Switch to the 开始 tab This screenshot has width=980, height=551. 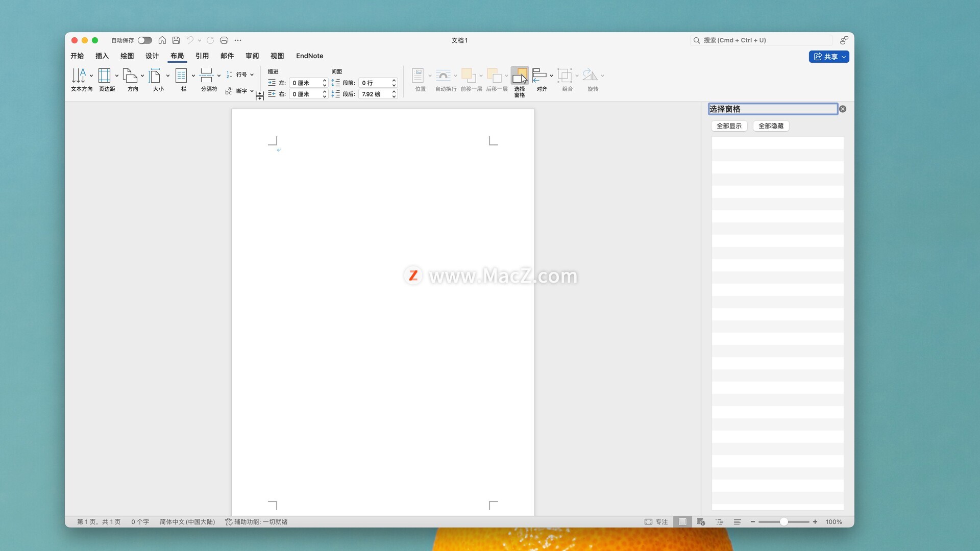click(x=77, y=56)
